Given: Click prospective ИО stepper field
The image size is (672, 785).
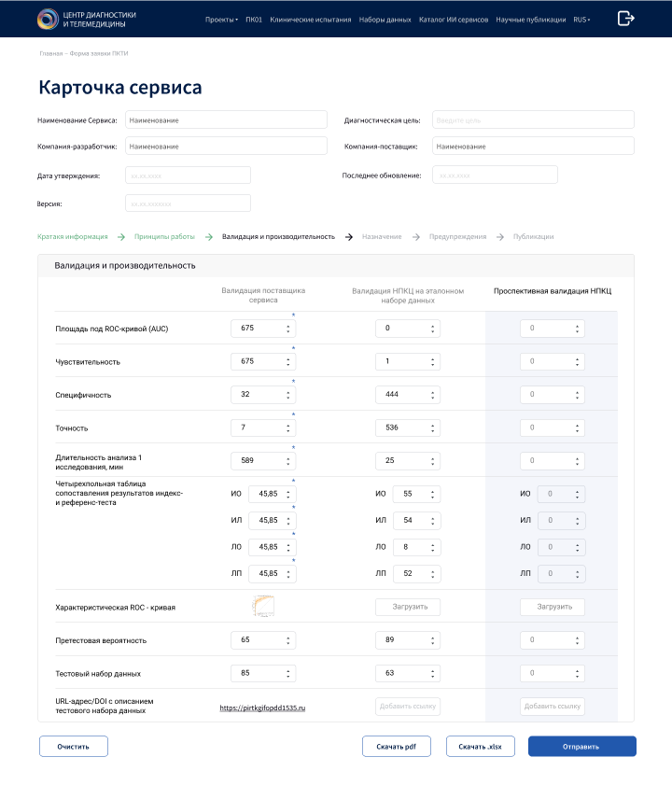Looking at the screenshot, I should tap(561, 494).
